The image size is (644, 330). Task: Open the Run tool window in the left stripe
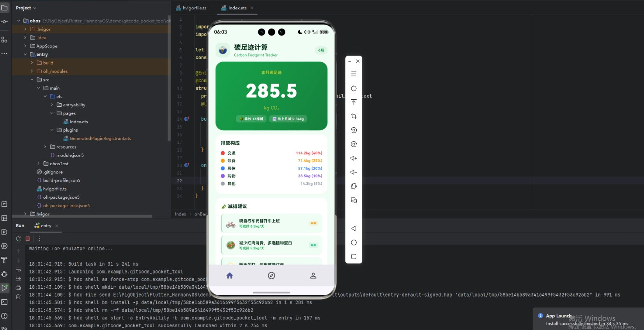pos(4,288)
